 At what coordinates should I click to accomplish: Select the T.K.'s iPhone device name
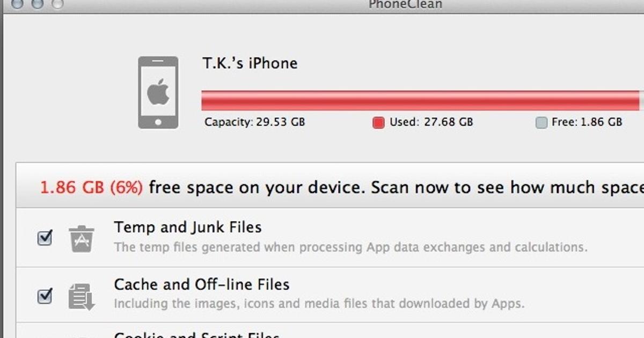coord(250,63)
